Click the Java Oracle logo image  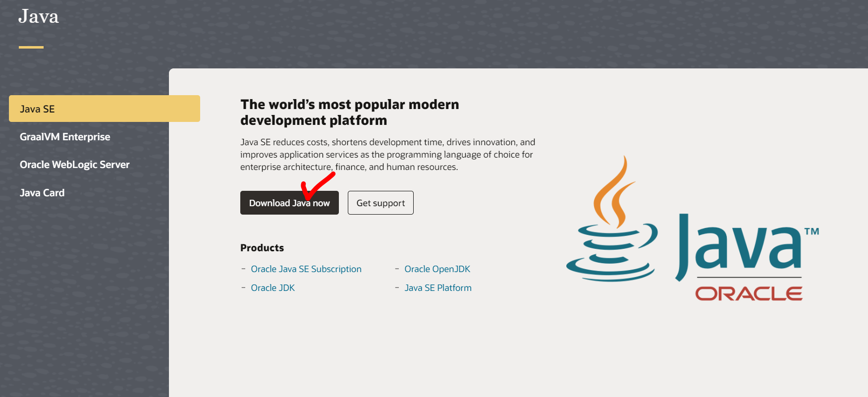693,228
